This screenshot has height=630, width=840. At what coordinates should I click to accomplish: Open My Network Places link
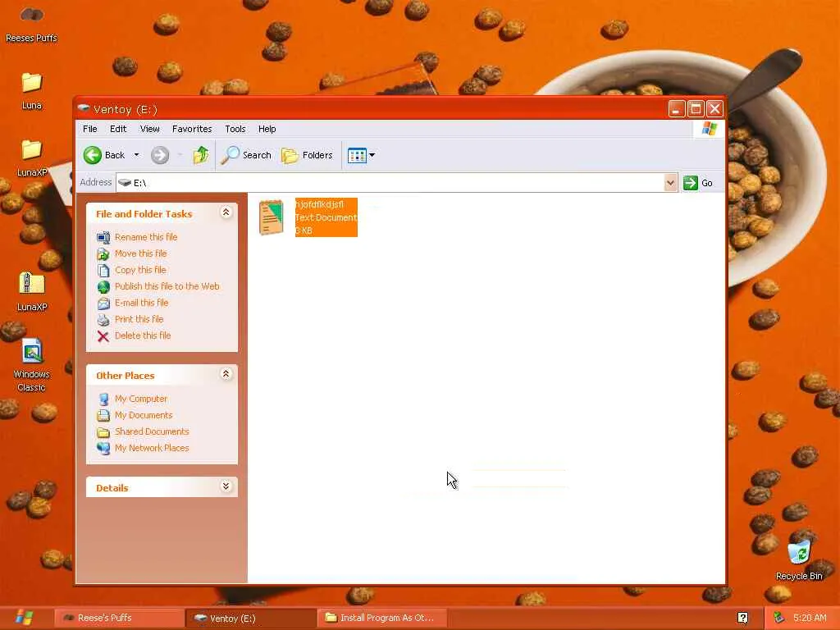[x=152, y=448]
